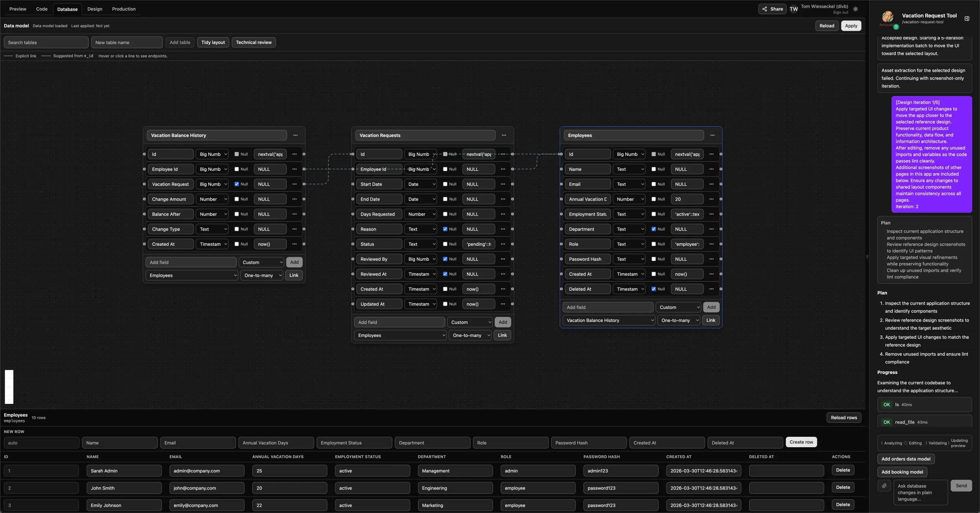Viewport: 980px width, 513px height.
Task: Switch to the Production tab
Action: tap(124, 9)
